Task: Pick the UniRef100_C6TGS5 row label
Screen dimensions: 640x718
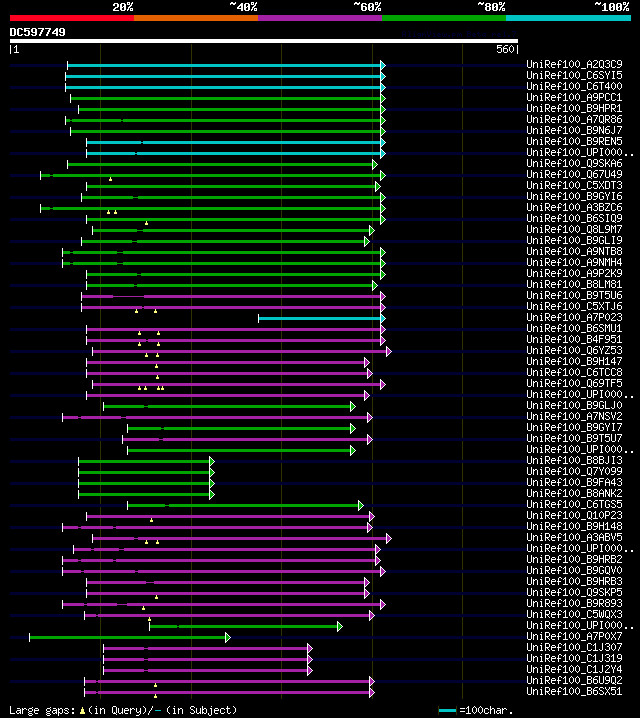Action: [x=574, y=504]
